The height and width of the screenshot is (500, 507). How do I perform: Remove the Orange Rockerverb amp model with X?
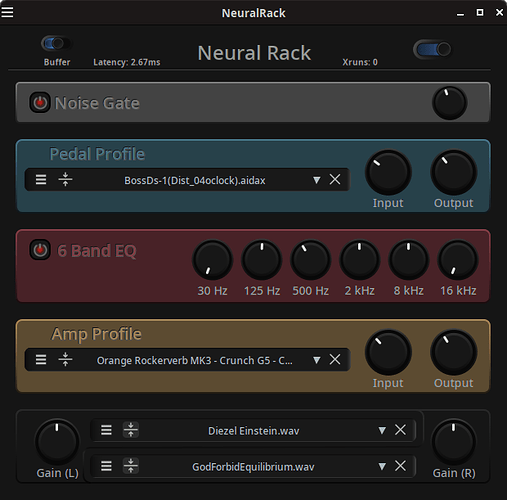coord(335,359)
